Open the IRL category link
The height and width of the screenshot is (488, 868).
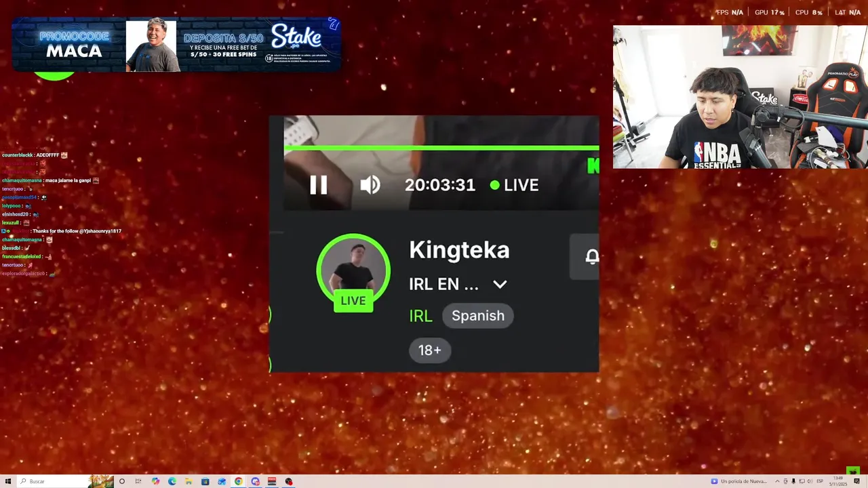(420, 316)
